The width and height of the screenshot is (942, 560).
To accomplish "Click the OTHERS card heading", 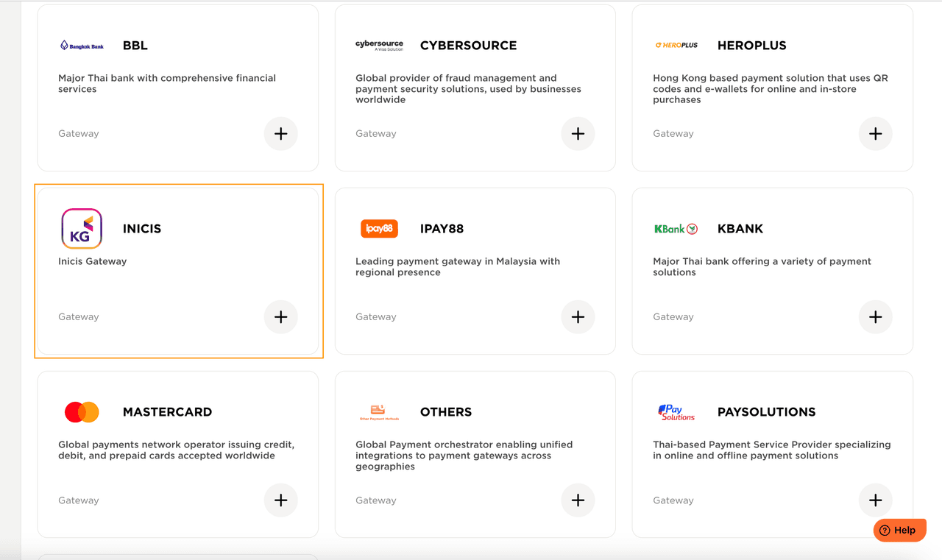I will coord(446,412).
